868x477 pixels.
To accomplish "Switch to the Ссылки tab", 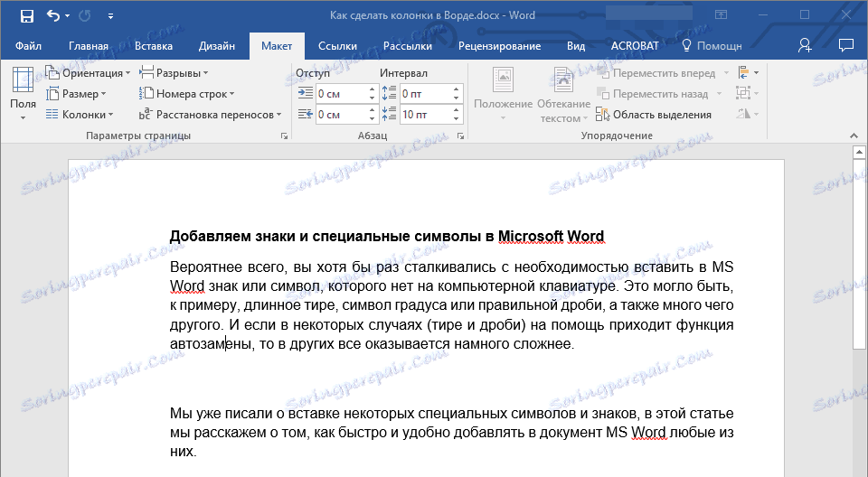I will 337,46.
